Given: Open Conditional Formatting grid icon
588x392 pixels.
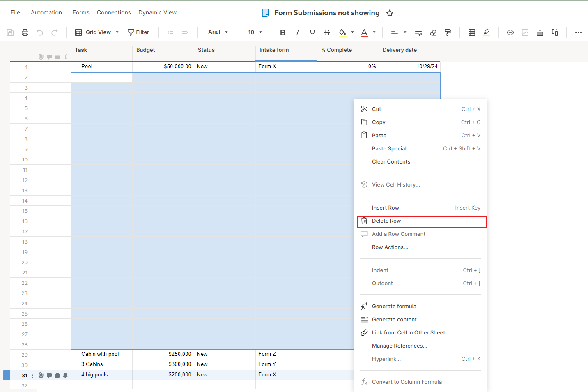Looking at the screenshot, I should (x=472, y=32).
